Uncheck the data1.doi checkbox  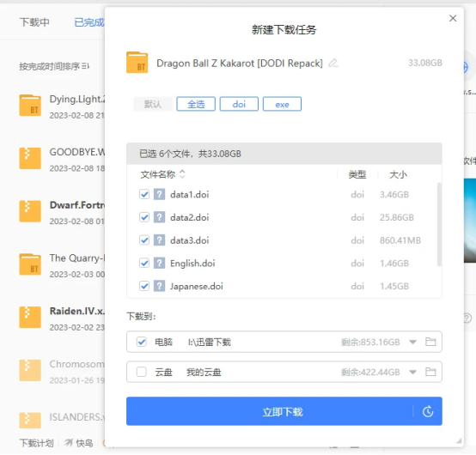[x=144, y=194]
